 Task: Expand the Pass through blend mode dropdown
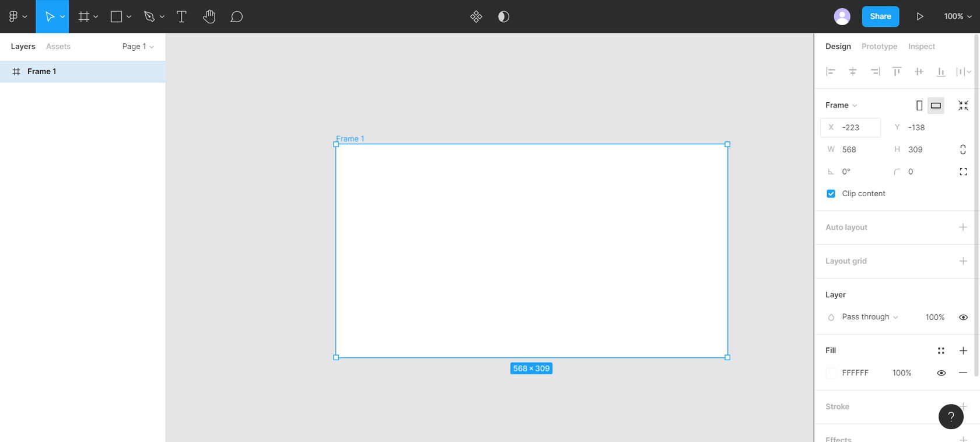tap(869, 317)
